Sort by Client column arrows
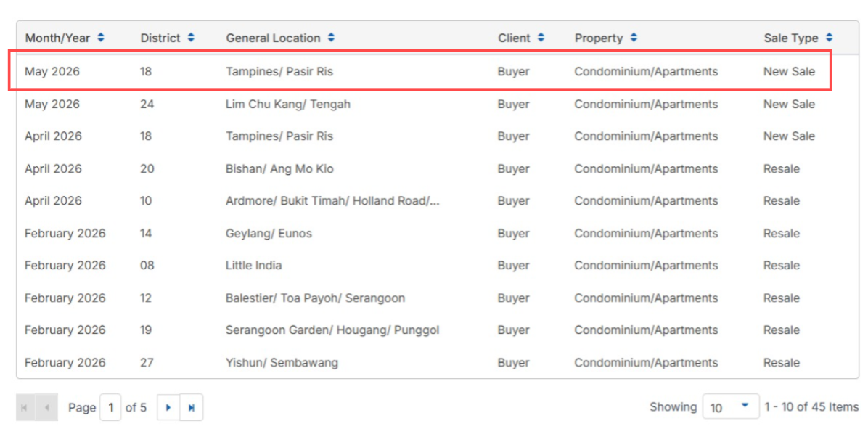868x429 pixels. click(541, 38)
